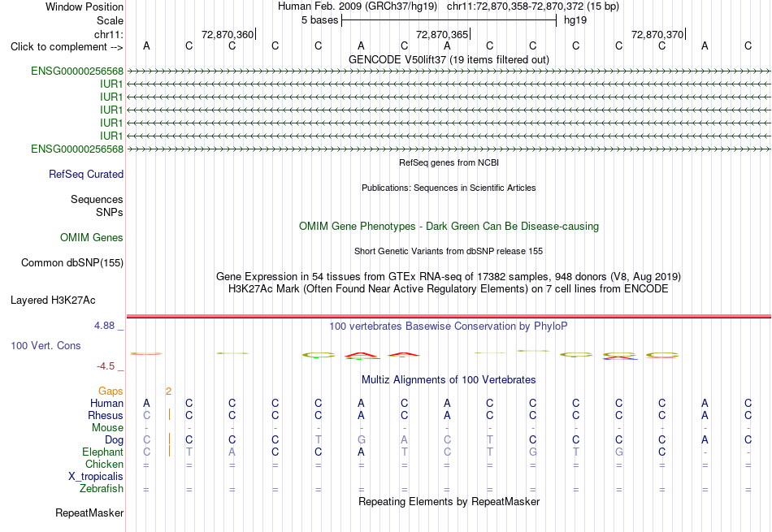Open the ENSG00000256568 label above the IUR1 rows

[77, 71]
